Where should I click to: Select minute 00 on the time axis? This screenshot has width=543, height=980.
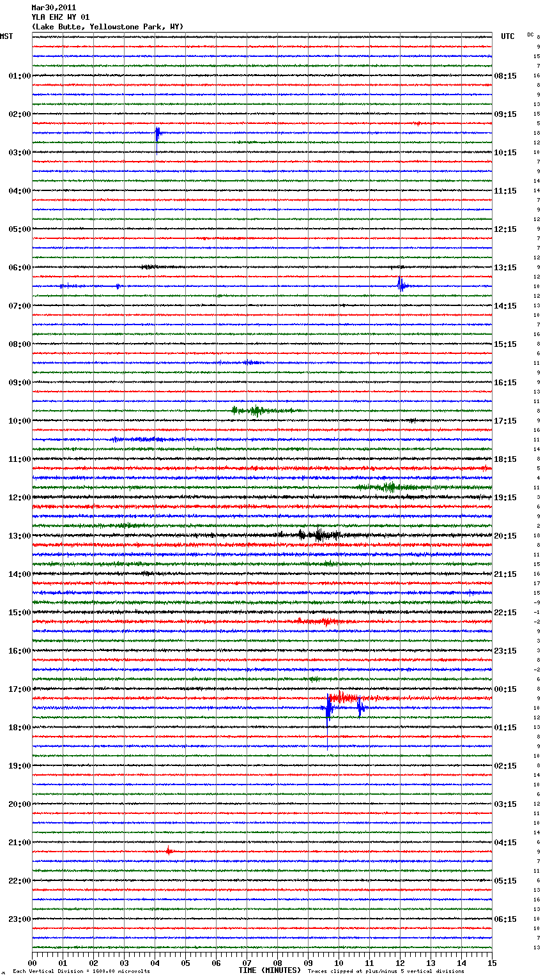pos(32,963)
